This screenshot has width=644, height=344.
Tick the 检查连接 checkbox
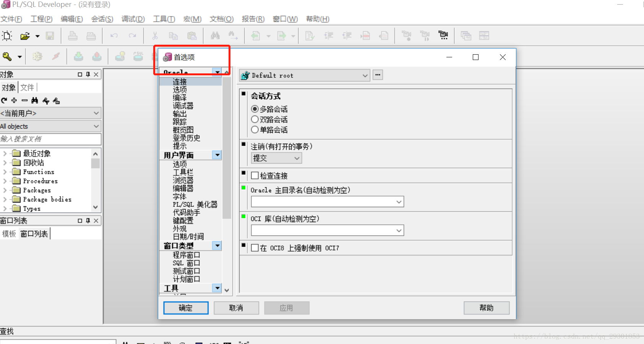pyautogui.click(x=255, y=175)
